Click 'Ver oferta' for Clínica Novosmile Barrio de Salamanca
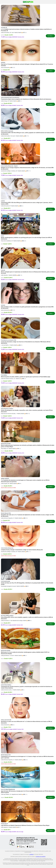This screenshot has height=868, width=56. (x=50, y=104)
